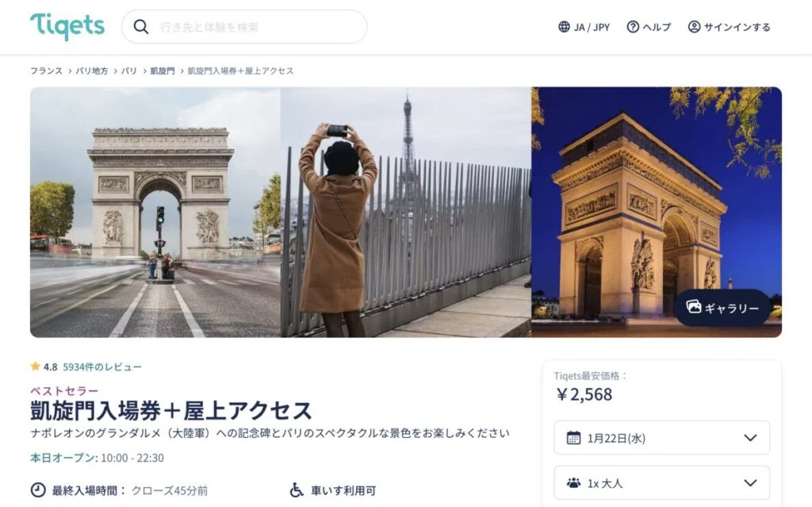
Task: Click the calendar icon in date selector
Action: 573,438
